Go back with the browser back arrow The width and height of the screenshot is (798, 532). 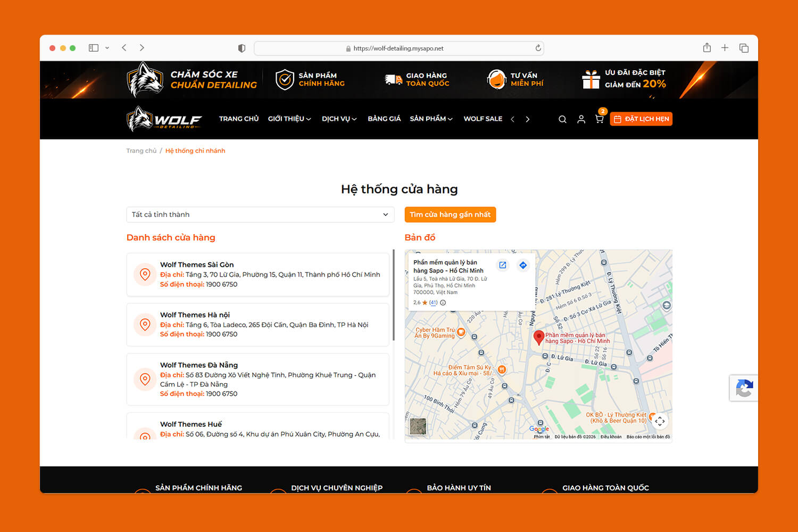tap(124, 48)
